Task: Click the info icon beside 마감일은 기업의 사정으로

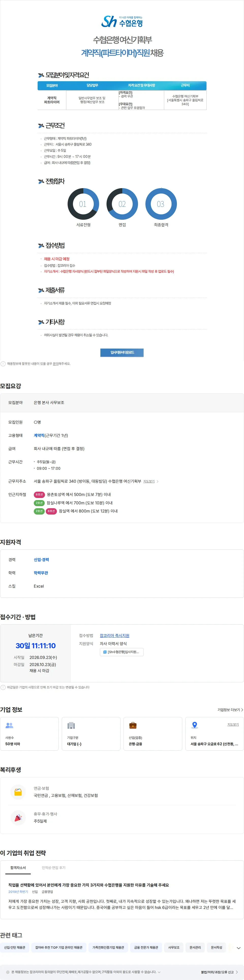Action: pyautogui.click(x=3, y=687)
